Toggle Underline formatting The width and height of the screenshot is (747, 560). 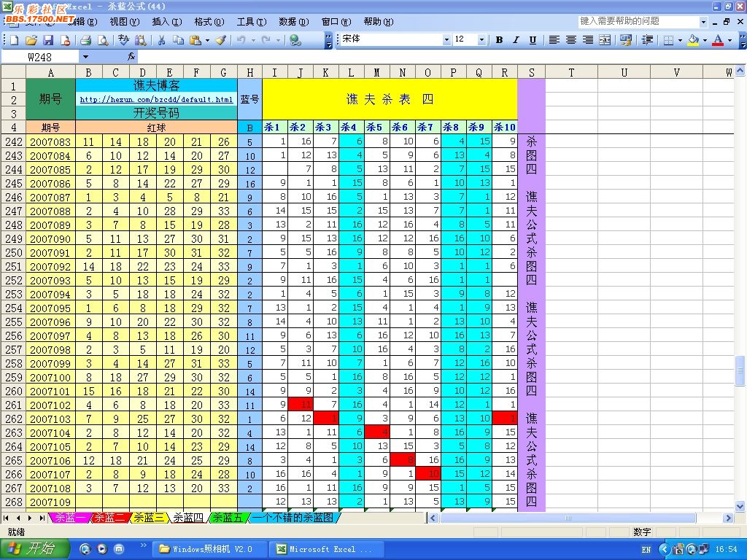(533, 40)
